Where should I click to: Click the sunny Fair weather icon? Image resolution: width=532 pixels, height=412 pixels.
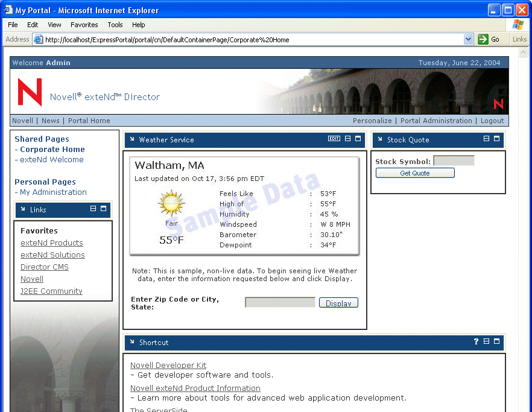click(x=171, y=203)
